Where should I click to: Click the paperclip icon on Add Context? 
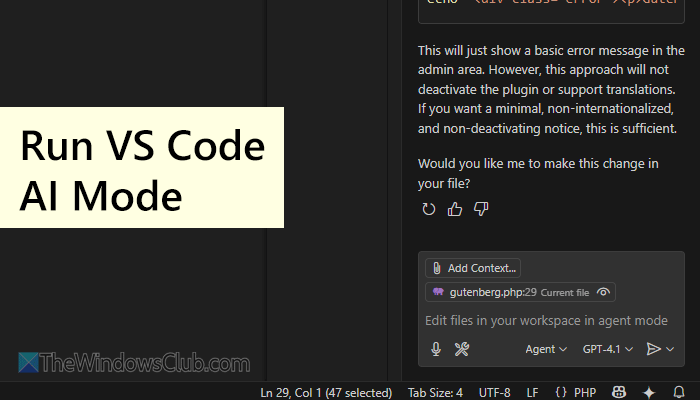pos(437,268)
